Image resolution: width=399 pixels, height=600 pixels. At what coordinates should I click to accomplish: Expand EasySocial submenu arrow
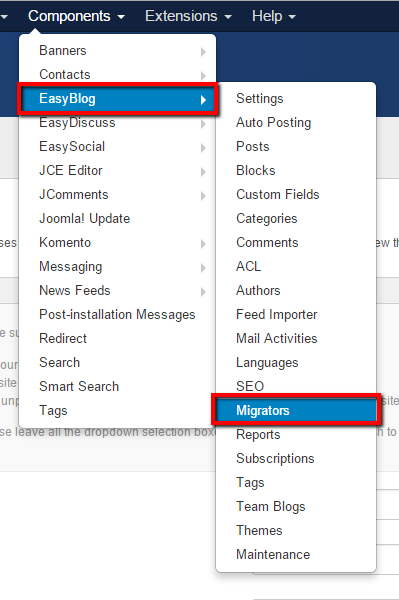tap(203, 148)
